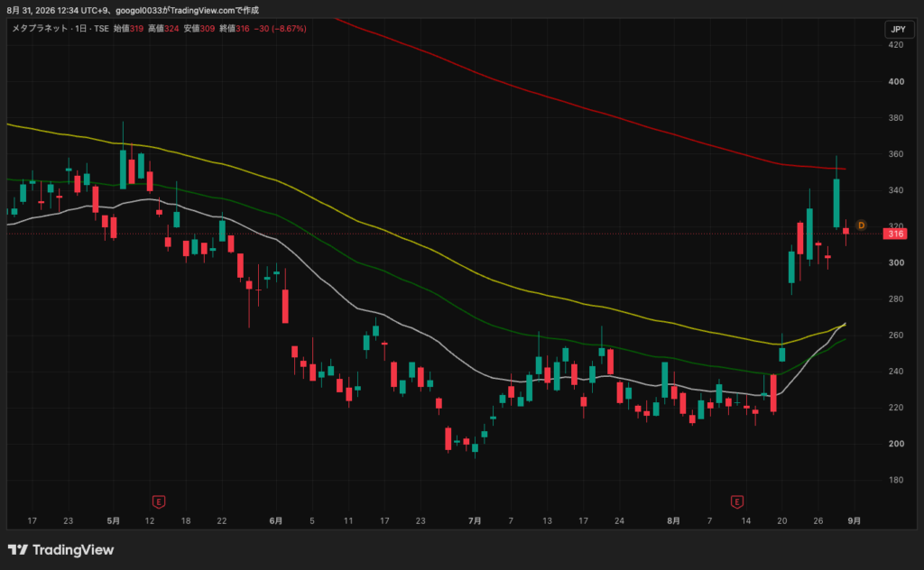Click the 300 price axis label
924x570 pixels.
[896, 262]
